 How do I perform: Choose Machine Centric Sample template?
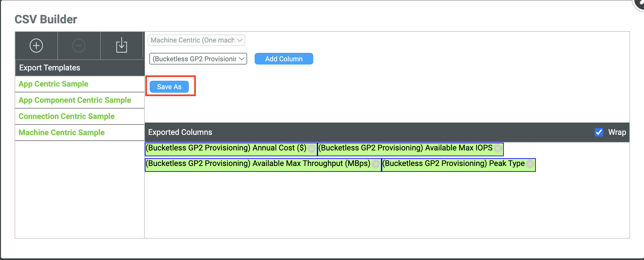point(62,133)
